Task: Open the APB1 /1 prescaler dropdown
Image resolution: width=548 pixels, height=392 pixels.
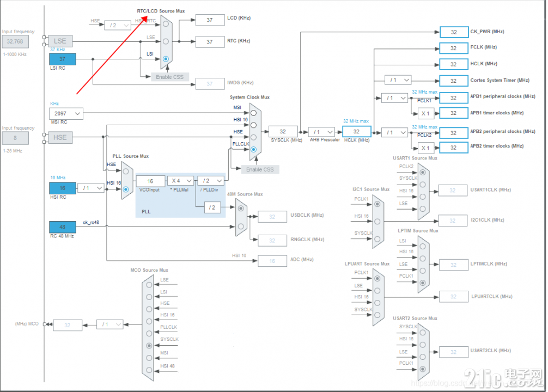Action: pyautogui.click(x=394, y=98)
